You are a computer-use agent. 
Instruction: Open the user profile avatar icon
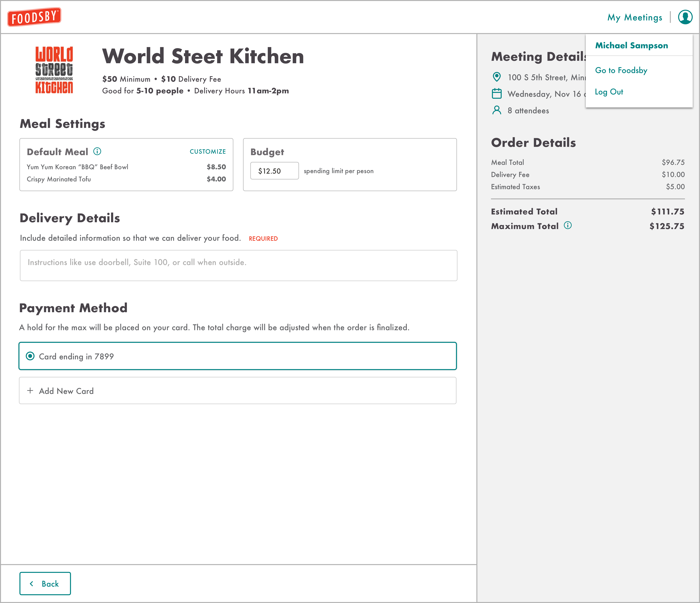(x=685, y=17)
